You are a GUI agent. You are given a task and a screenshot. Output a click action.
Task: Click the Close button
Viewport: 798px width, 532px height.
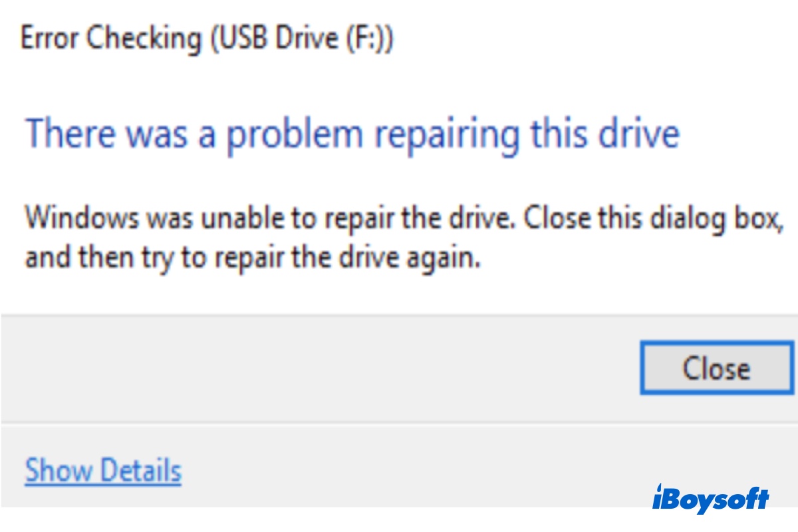coord(716,368)
